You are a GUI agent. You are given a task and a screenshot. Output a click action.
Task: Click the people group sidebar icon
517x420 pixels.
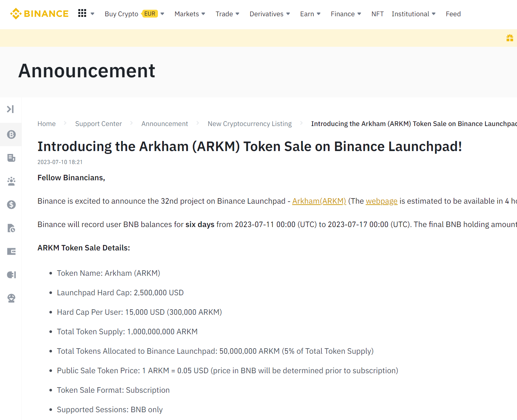point(11,181)
